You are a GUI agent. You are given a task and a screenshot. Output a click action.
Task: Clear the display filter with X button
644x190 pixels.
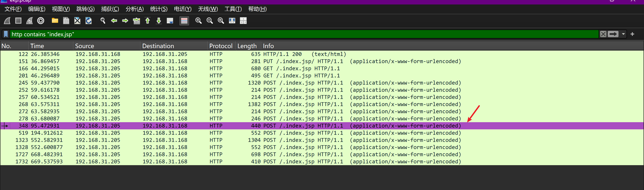pyautogui.click(x=603, y=34)
